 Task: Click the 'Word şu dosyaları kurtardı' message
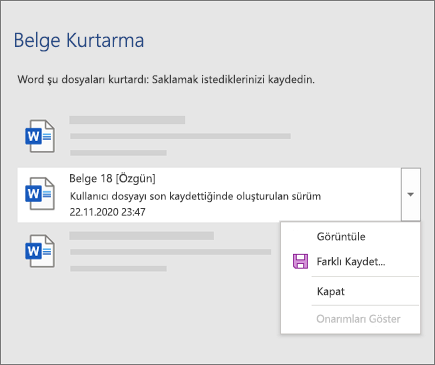pos(166,80)
